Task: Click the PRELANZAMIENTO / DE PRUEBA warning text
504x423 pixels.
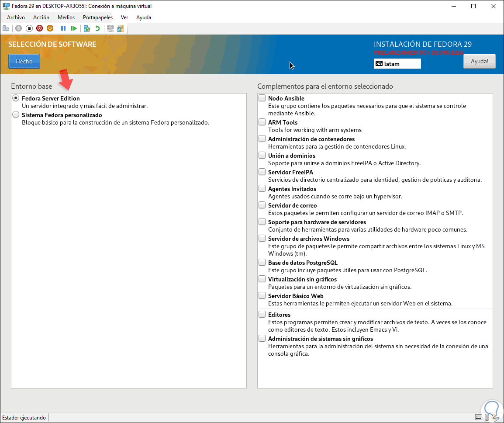Action: coord(418,52)
